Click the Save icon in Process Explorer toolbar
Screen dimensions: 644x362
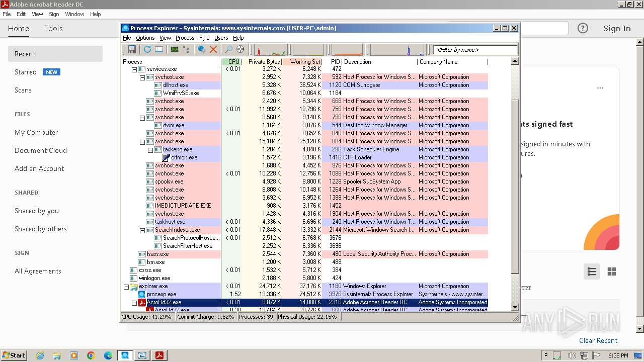[132, 49]
